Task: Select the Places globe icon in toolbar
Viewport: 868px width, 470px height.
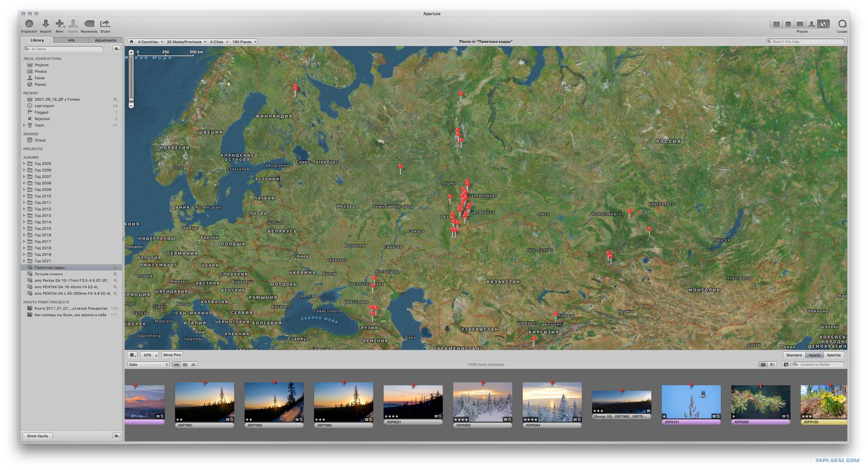Action: point(823,24)
